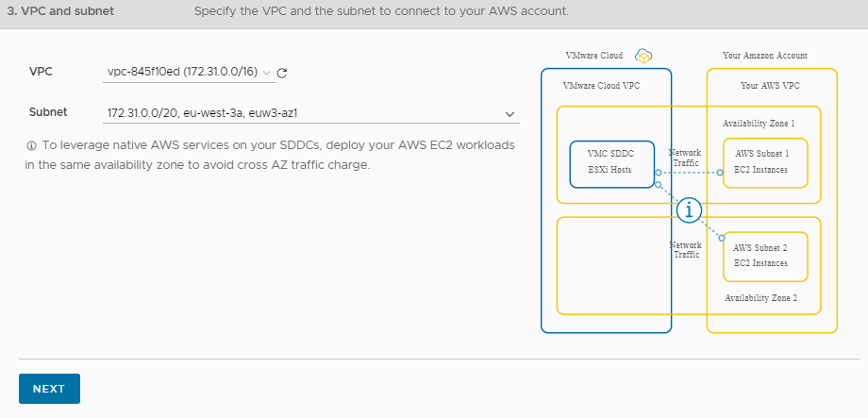Click 'Your AWS VPC' diagram label

[770, 86]
